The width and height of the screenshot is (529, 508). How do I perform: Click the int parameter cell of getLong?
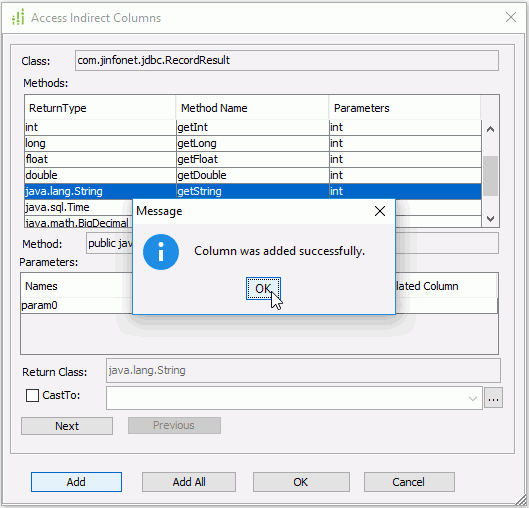[x=405, y=143]
